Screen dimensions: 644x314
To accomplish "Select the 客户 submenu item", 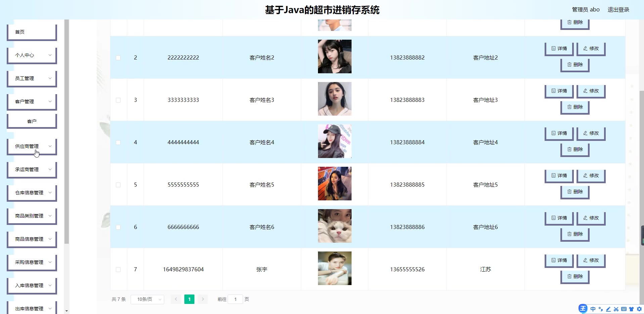I will click(32, 121).
